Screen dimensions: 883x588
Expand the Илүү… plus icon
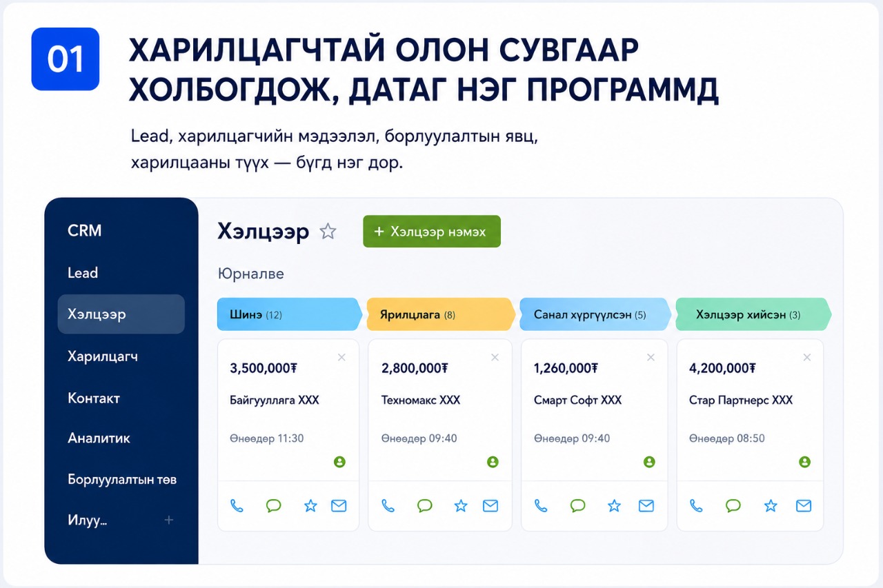(169, 520)
